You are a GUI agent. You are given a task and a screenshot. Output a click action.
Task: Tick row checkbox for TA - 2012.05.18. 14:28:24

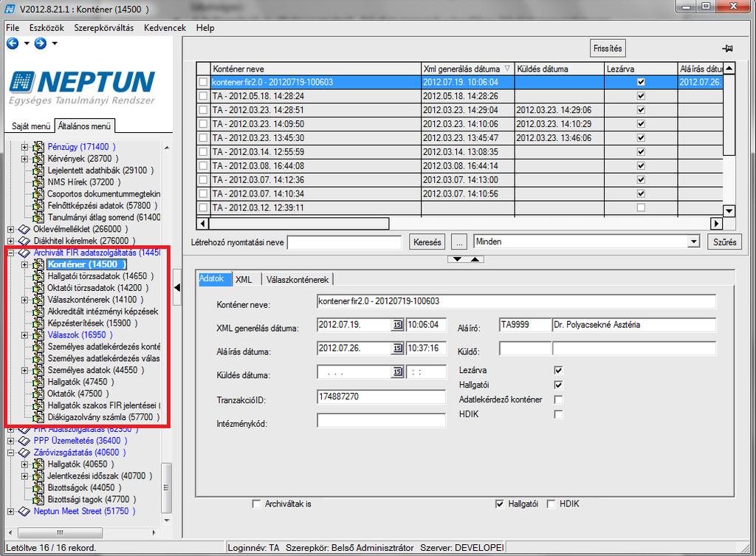coord(204,96)
